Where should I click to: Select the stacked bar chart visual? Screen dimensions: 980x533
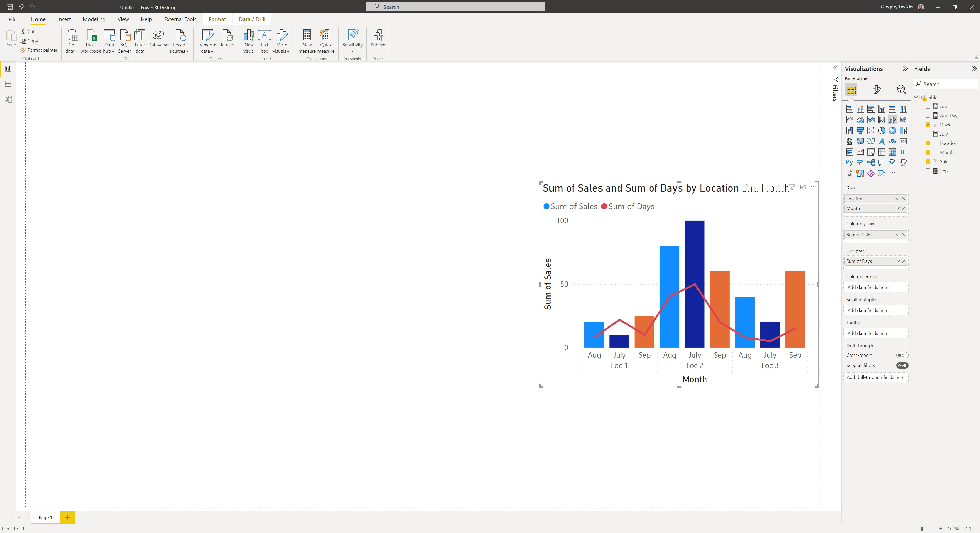(849, 109)
